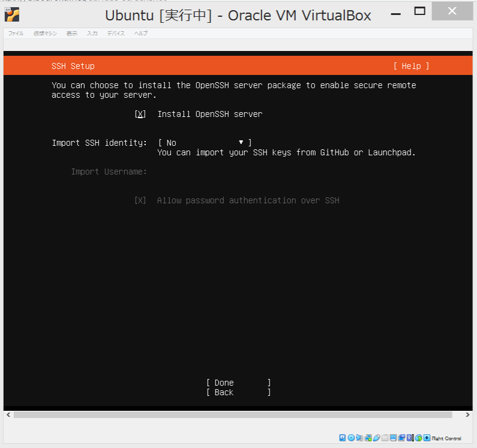Screen dimensions: 477x448
Task: Click the SSH Setup heading text
Action: click(73, 66)
